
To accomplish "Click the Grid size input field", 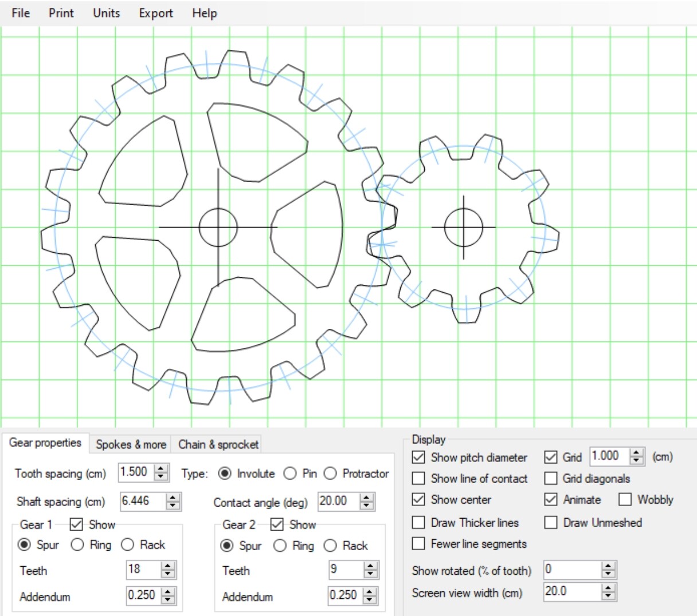I will 610,456.
